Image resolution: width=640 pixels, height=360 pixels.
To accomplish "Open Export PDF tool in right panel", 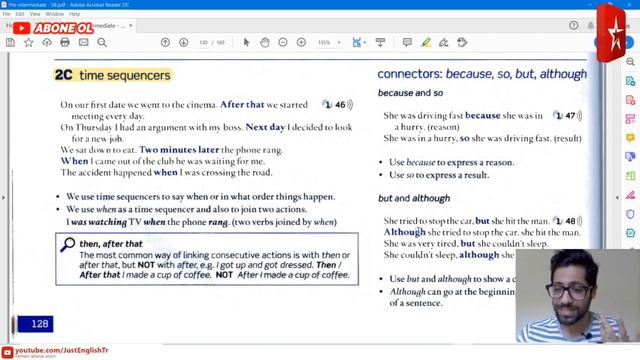I will tap(630, 81).
